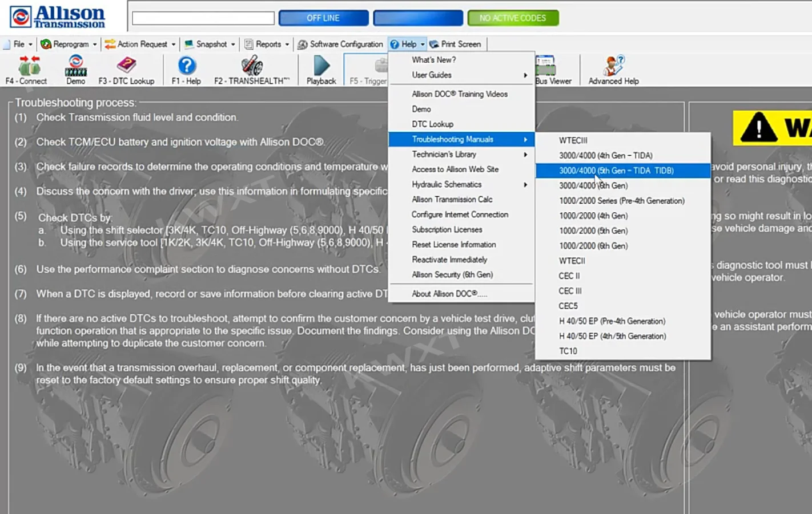Image resolution: width=812 pixels, height=514 pixels.
Task: Expand the Snapshot dropdown arrow
Action: pyautogui.click(x=233, y=44)
